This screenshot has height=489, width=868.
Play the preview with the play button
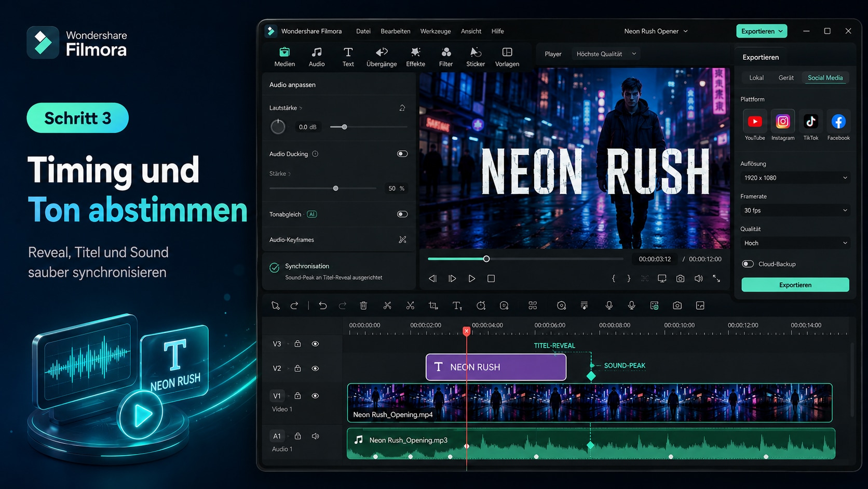point(471,279)
